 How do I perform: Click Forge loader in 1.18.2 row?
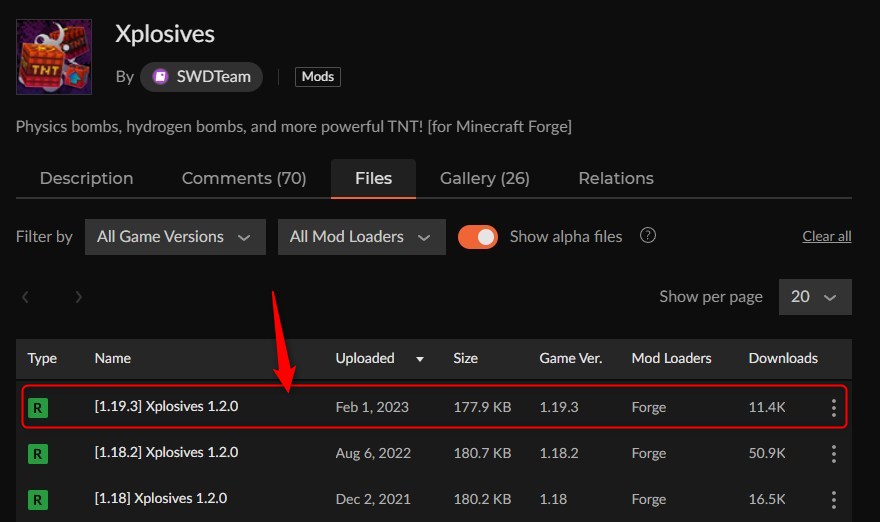point(649,454)
